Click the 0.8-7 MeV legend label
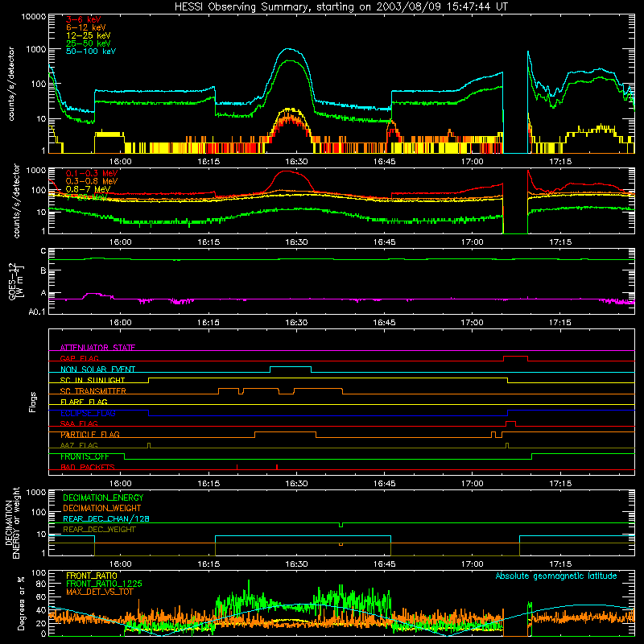The image size is (644, 644). [88, 189]
